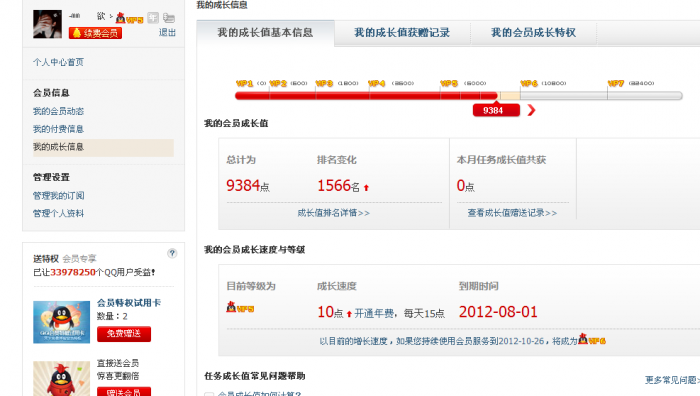Switch to 我的成长值获赠记录 tab
Image resolution: width=700 pixels, height=396 pixels.
(402, 33)
